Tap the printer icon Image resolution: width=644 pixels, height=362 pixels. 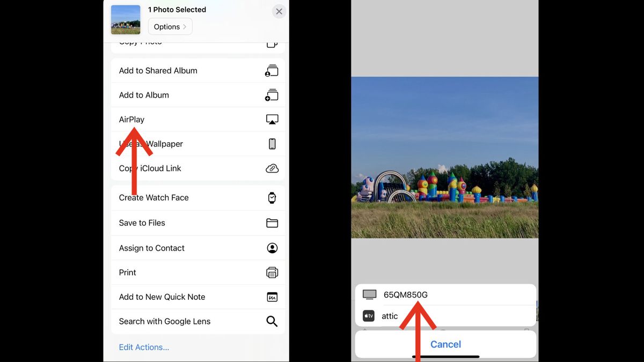click(272, 272)
